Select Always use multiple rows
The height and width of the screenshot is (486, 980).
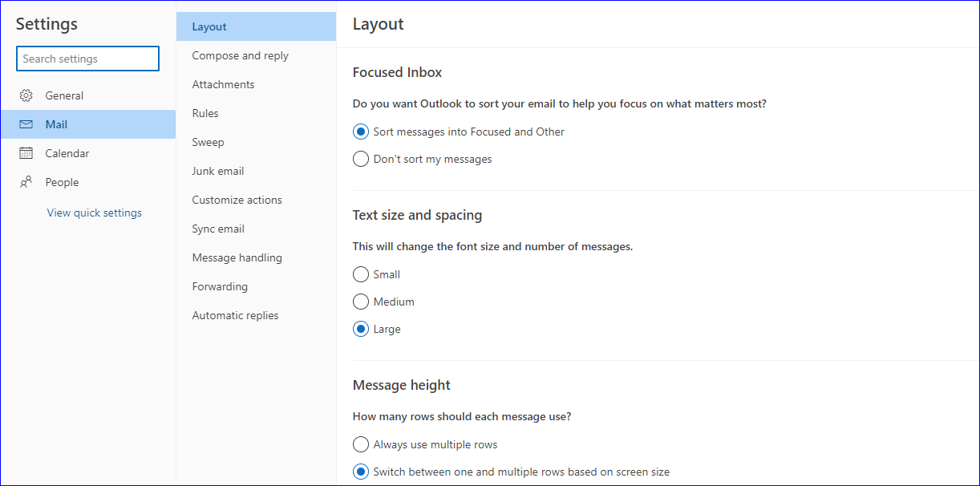click(x=360, y=443)
